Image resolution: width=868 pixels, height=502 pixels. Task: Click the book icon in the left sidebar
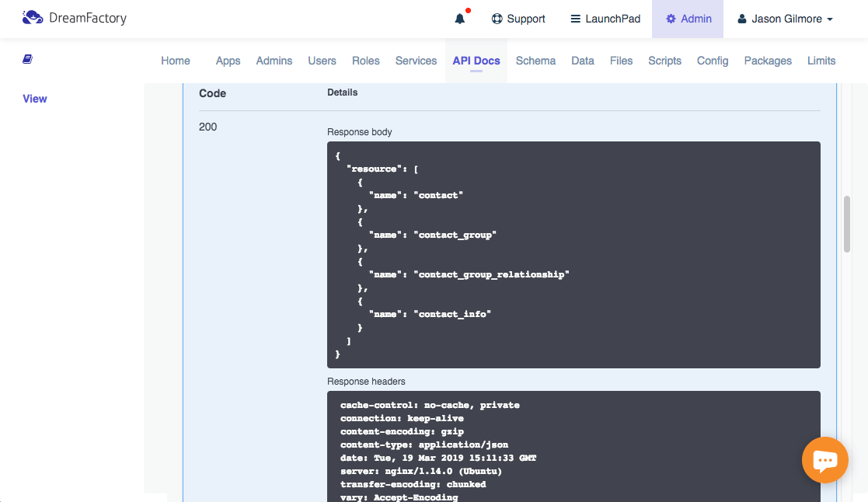click(26, 58)
